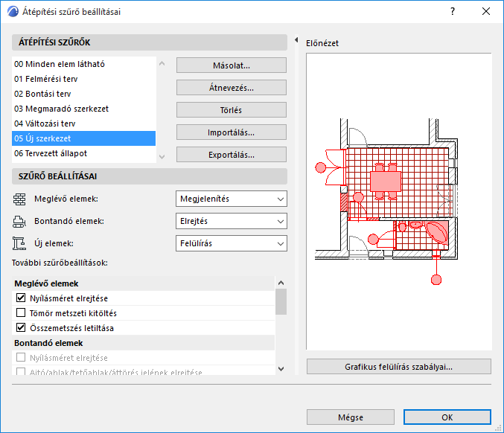The image size is (504, 433).
Task: Toggle Nyílásméret elrejtése under Bontandó elemek
Action: pos(21,358)
